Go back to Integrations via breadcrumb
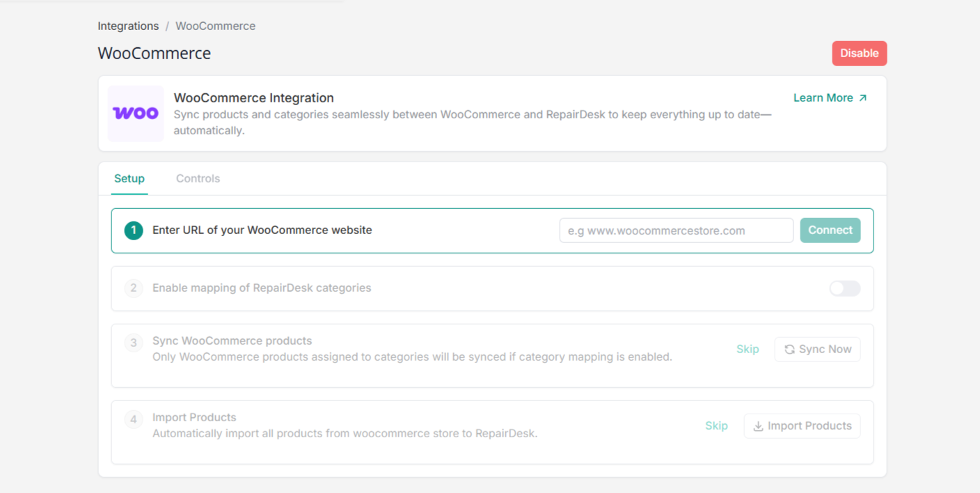This screenshot has height=493, width=980. click(128, 26)
